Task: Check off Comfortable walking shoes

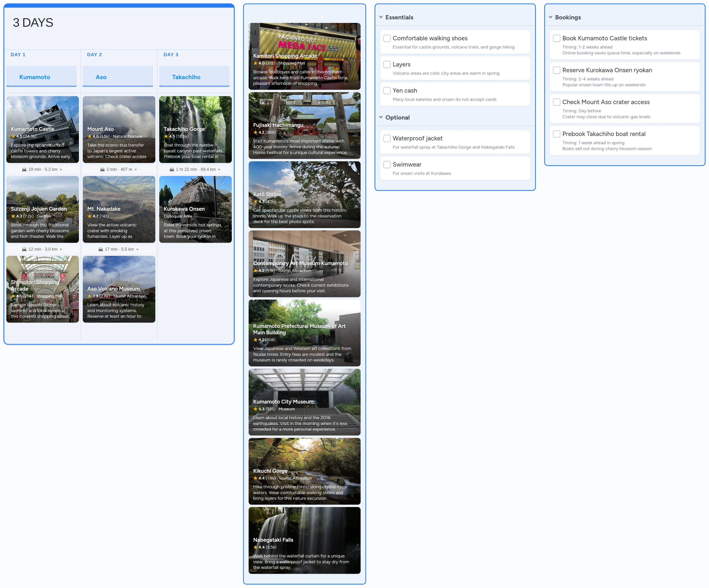Action: [x=387, y=38]
